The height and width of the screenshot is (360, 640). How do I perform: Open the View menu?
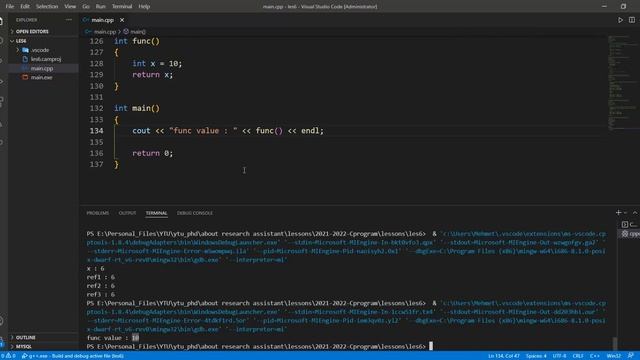[x=70, y=7]
